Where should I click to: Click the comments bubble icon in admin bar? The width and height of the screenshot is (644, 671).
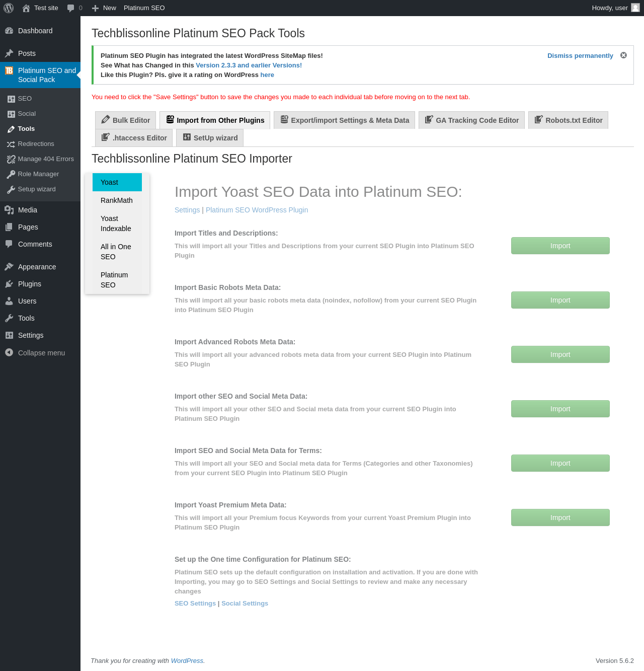[x=71, y=8]
